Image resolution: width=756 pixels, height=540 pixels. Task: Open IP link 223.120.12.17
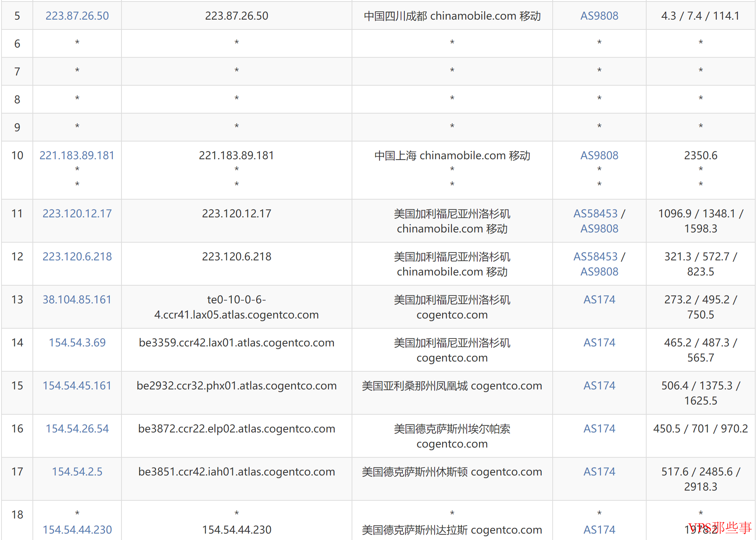click(x=77, y=214)
